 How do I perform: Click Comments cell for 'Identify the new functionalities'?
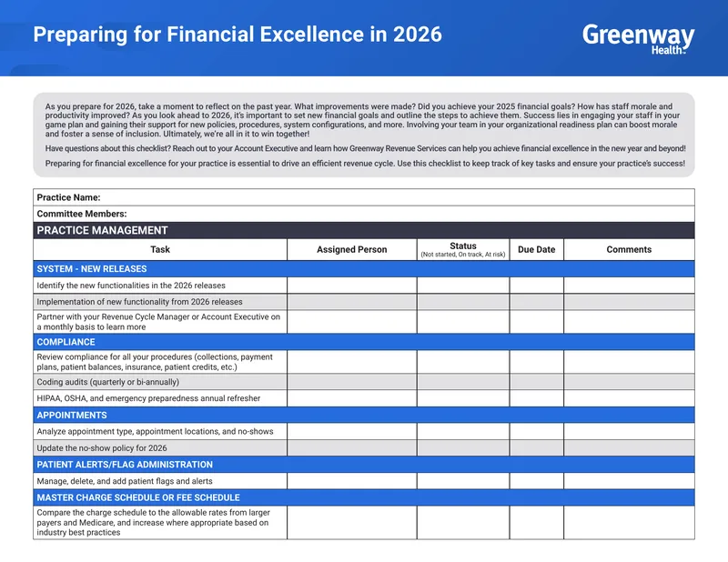click(629, 286)
